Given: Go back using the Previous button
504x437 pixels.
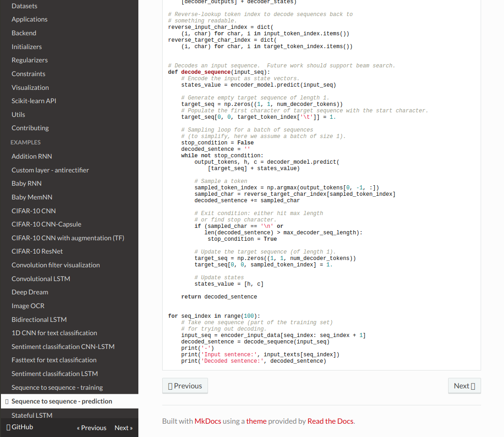Looking at the screenshot, I should point(185,385).
